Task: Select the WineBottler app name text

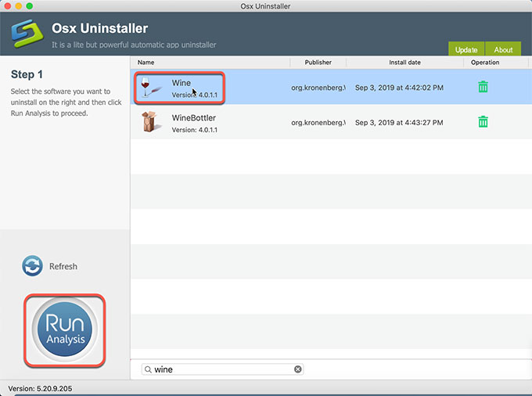Action: tap(194, 117)
